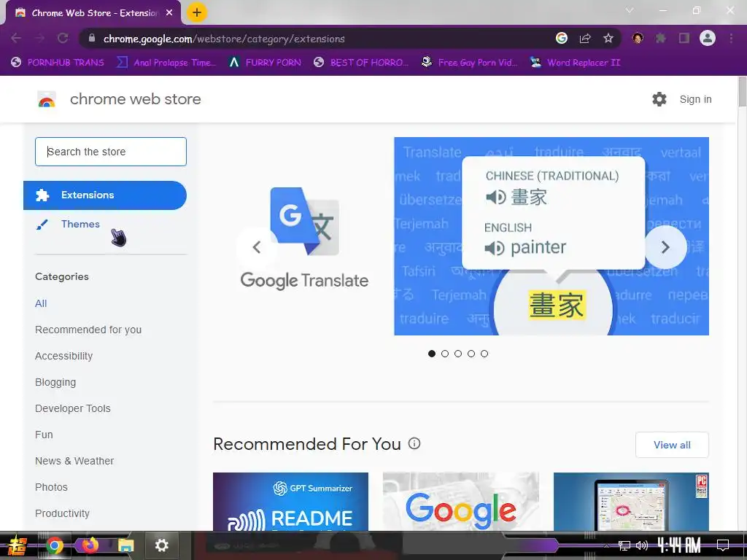Play Chinese pronunciation speaker icon
The width and height of the screenshot is (747, 560).
pyautogui.click(x=496, y=197)
